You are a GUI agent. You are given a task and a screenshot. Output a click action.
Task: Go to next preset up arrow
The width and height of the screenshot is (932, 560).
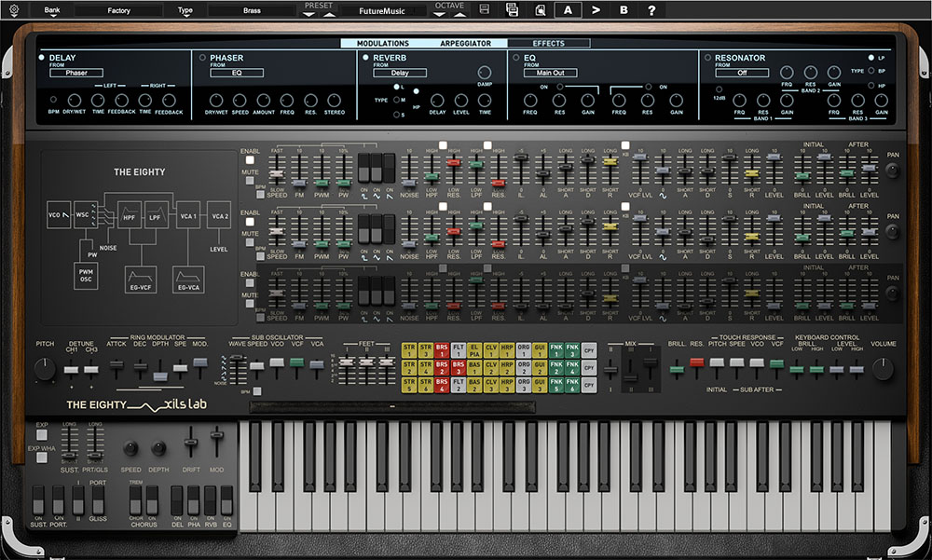[329, 14]
